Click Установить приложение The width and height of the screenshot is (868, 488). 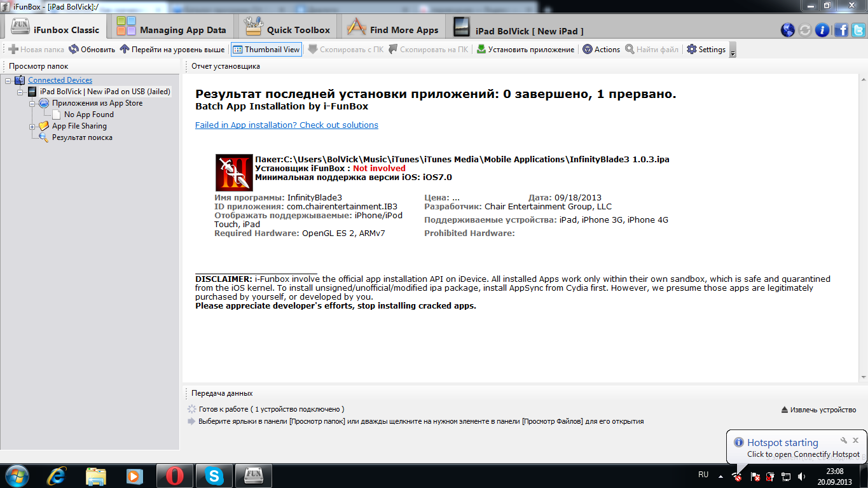525,50
